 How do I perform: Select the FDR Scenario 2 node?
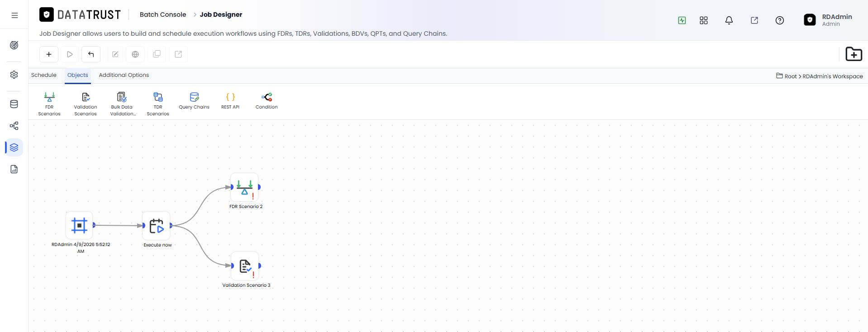click(x=244, y=187)
